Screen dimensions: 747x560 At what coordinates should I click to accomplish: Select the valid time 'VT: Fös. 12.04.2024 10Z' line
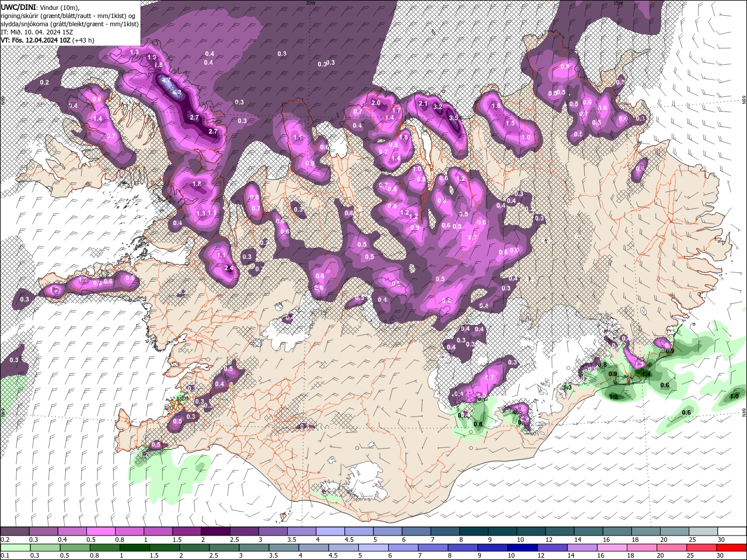tap(48, 40)
